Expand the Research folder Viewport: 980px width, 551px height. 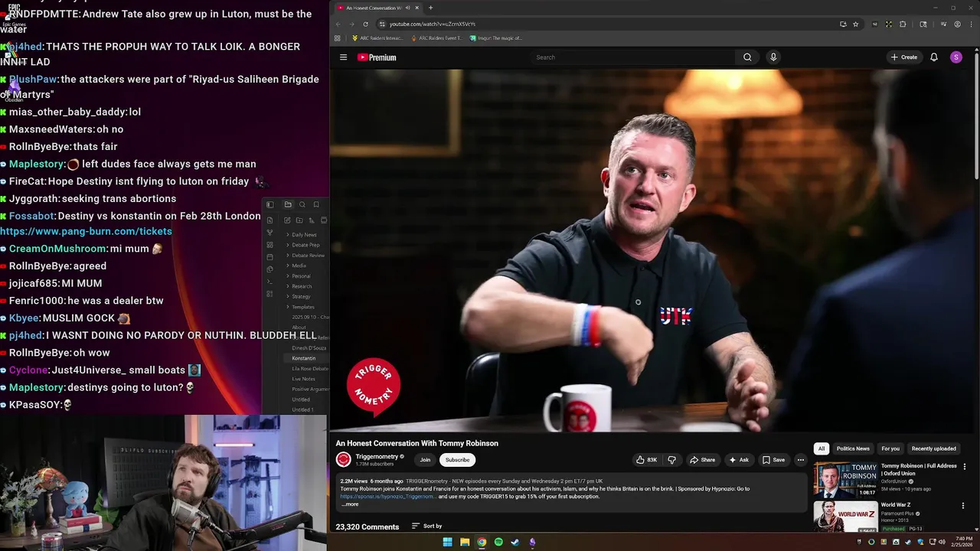[x=301, y=286]
